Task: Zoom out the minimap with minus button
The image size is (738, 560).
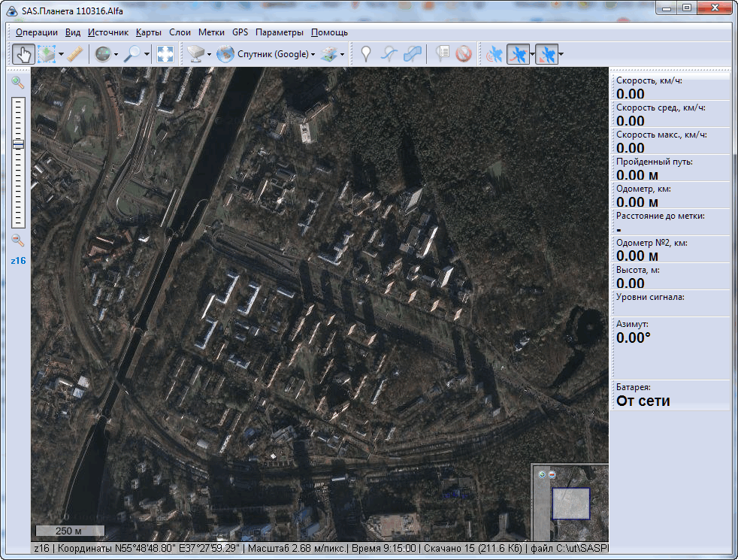Action: [551, 475]
